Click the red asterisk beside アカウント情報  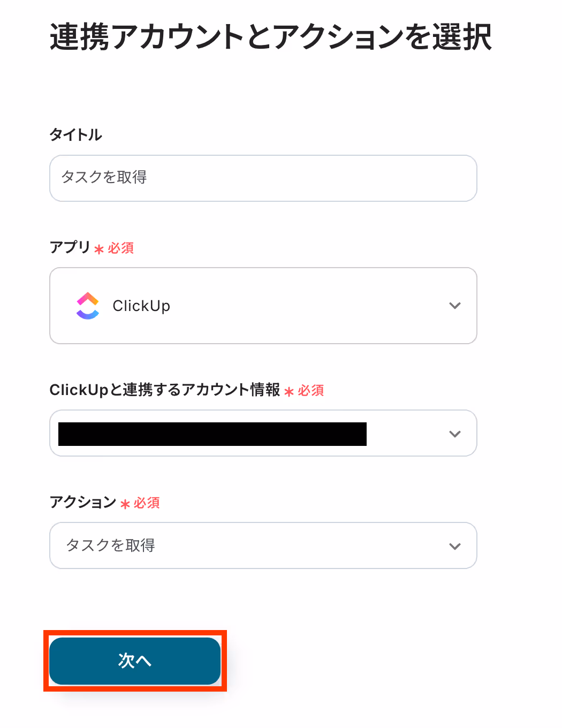pos(289,392)
